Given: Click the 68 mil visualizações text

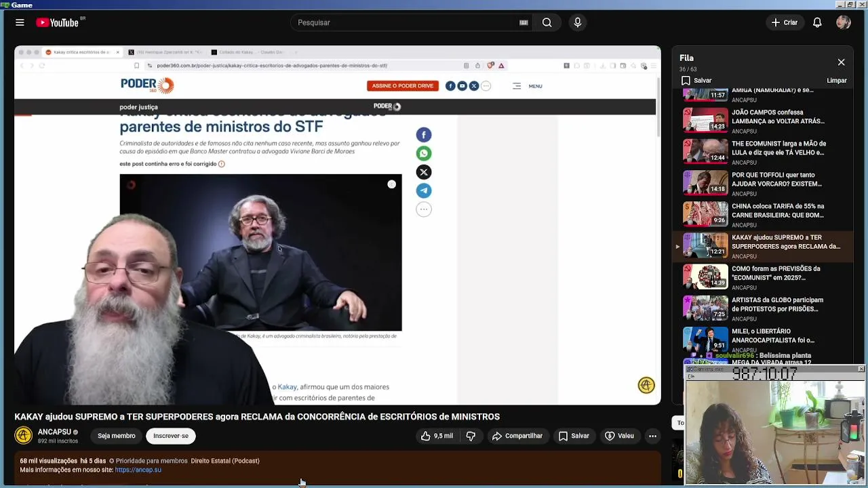Looking at the screenshot, I should (x=48, y=461).
